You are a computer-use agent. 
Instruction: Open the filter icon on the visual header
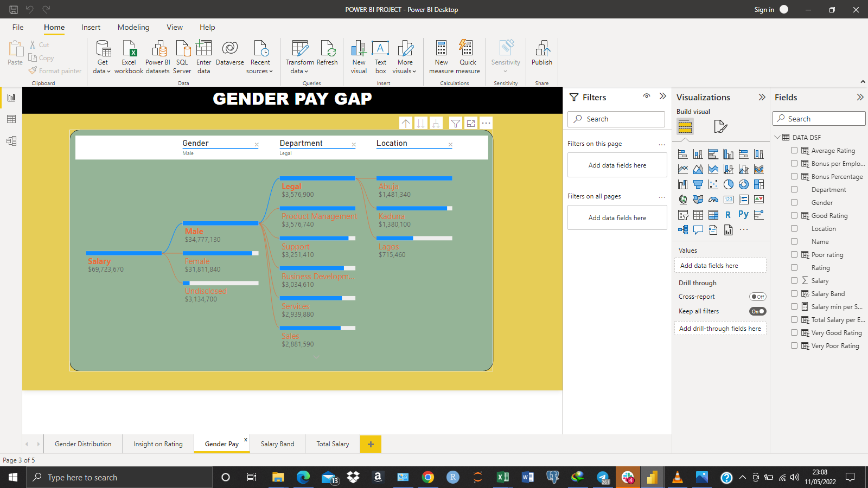coord(455,123)
